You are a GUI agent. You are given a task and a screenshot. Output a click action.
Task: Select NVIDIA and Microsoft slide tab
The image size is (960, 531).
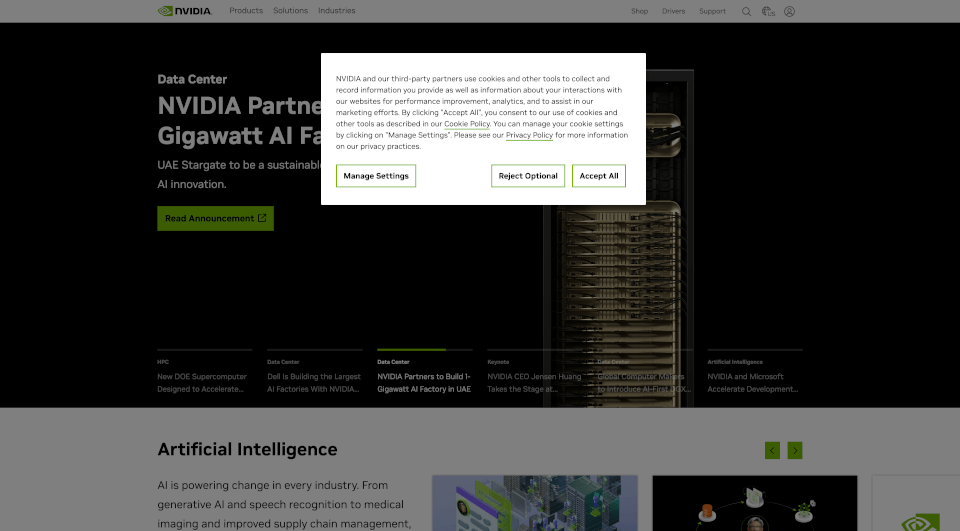(x=755, y=372)
